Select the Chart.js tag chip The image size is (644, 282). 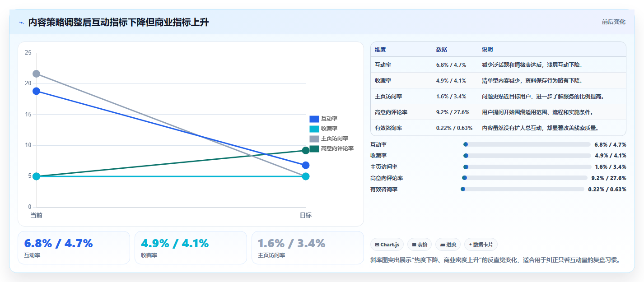point(387,245)
